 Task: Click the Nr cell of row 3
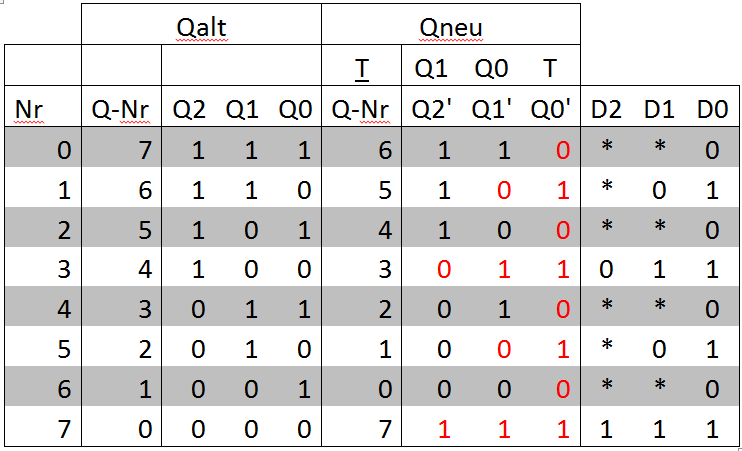click(x=64, y=268)
